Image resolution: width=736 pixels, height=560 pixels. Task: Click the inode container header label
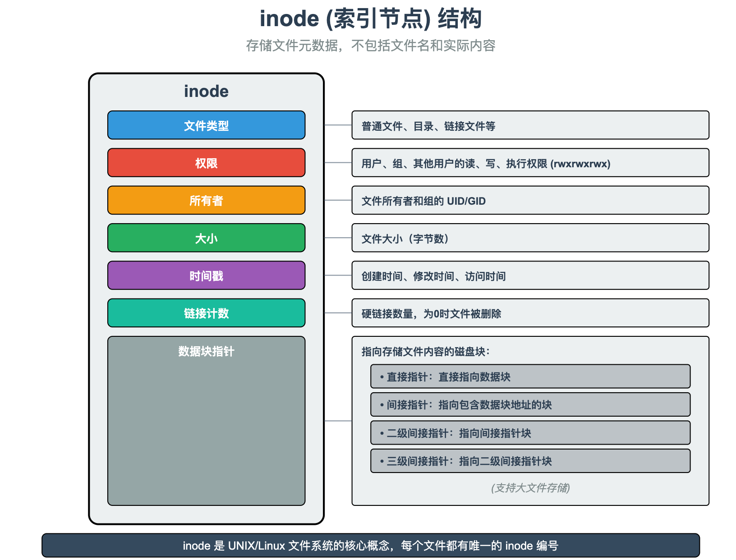tap(206, 91)
